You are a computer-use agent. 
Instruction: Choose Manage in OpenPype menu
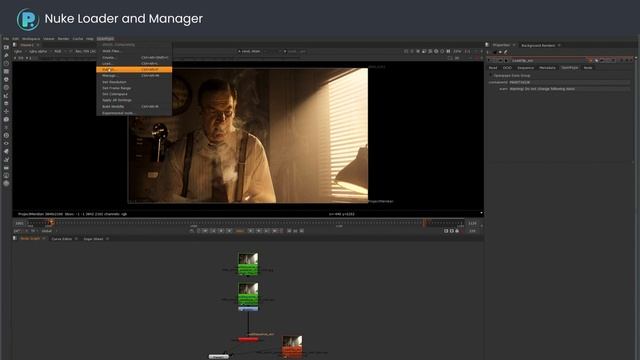point(134,76)
